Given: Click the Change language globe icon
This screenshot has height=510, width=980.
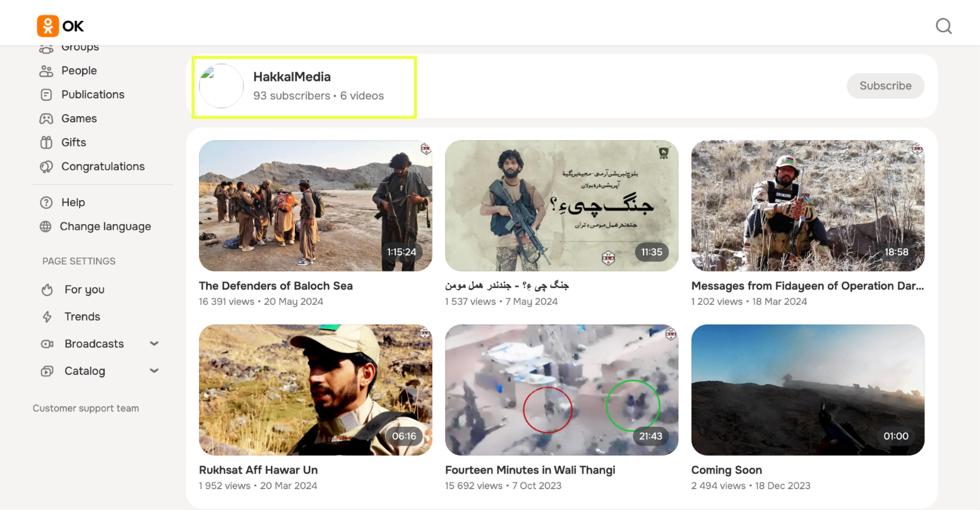Looking at the screenshot, I should (x=45, y=227).
